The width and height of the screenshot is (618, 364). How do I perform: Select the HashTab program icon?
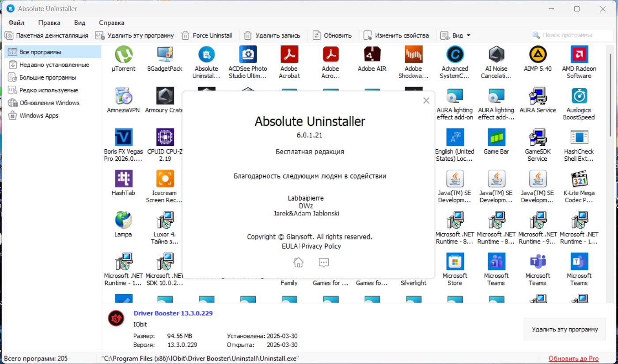coord(124,179)
